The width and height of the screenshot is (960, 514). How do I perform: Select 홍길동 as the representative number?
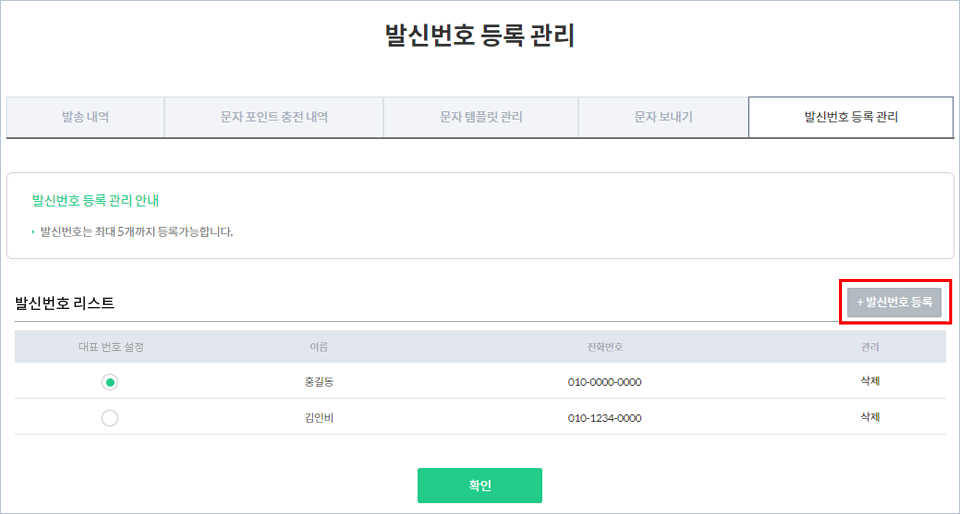click(110, 382)
